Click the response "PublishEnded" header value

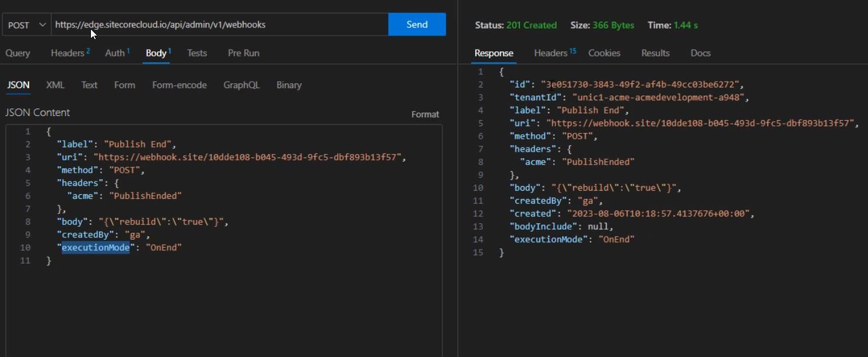598,162
